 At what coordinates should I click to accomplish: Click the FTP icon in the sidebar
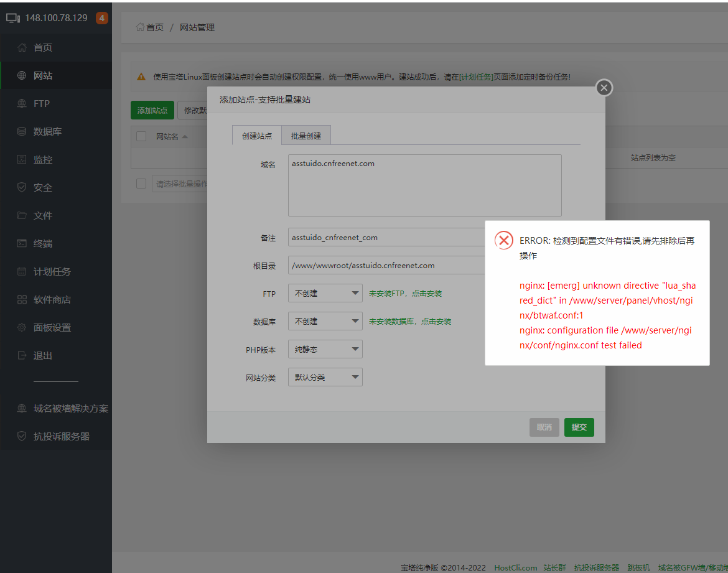[x=22, y=103]
